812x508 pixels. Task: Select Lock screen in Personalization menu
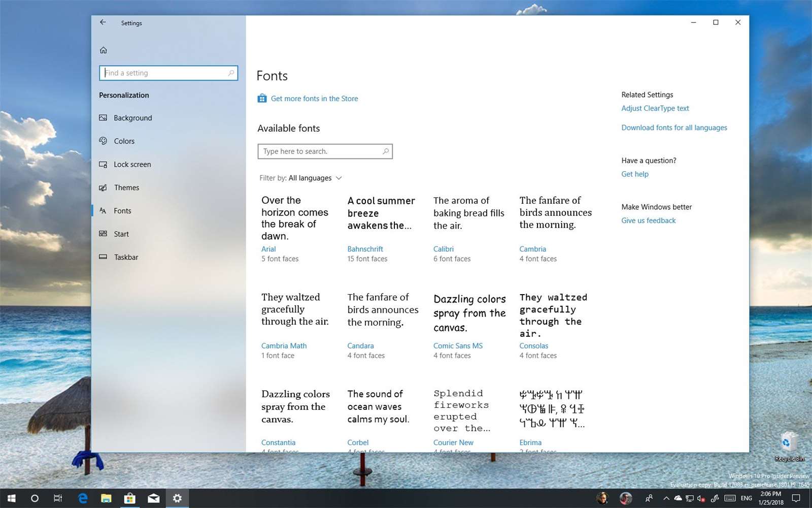tap(132, 165)
